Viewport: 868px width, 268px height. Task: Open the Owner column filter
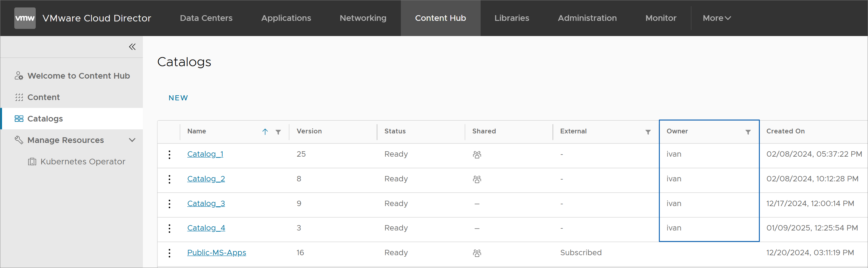coord(748,132)
